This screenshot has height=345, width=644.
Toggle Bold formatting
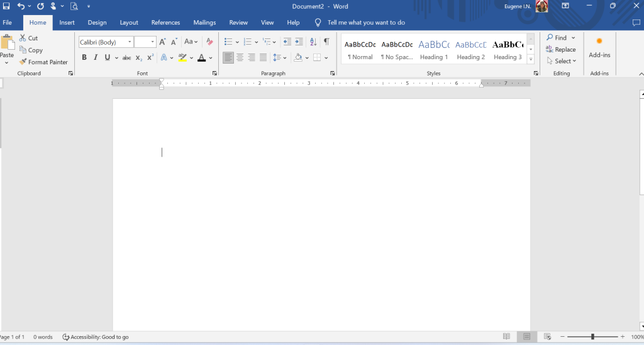click(x=84, y=57)
